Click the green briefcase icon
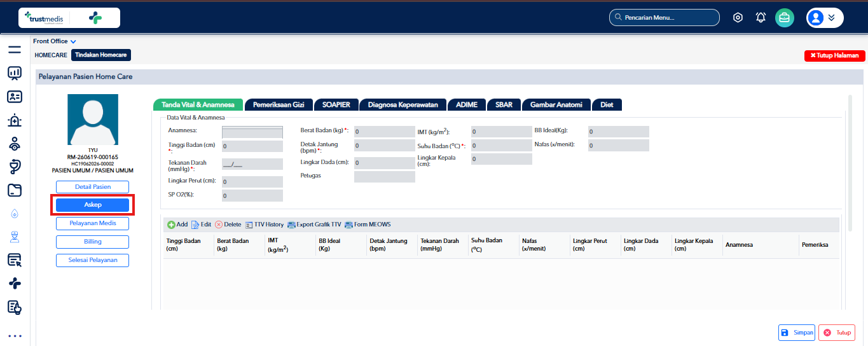The height and width of the screenshot is (346, 868). [785, 18]
